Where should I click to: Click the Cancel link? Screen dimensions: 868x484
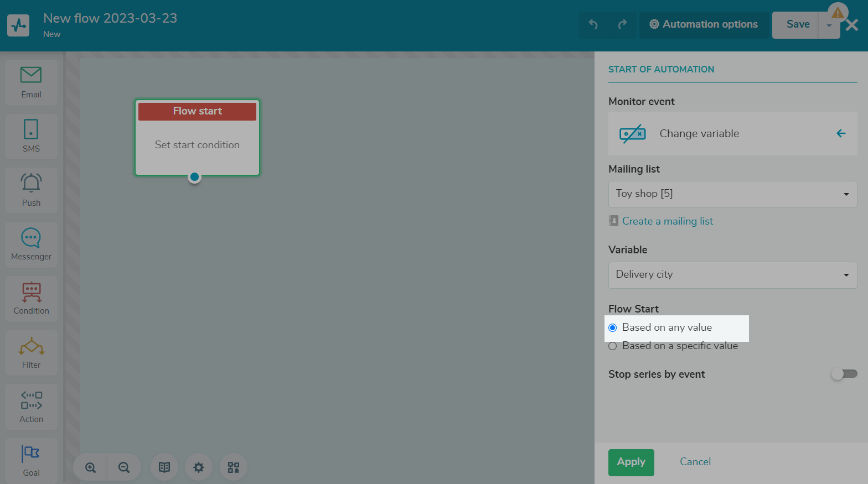click(x=695, y=462)
